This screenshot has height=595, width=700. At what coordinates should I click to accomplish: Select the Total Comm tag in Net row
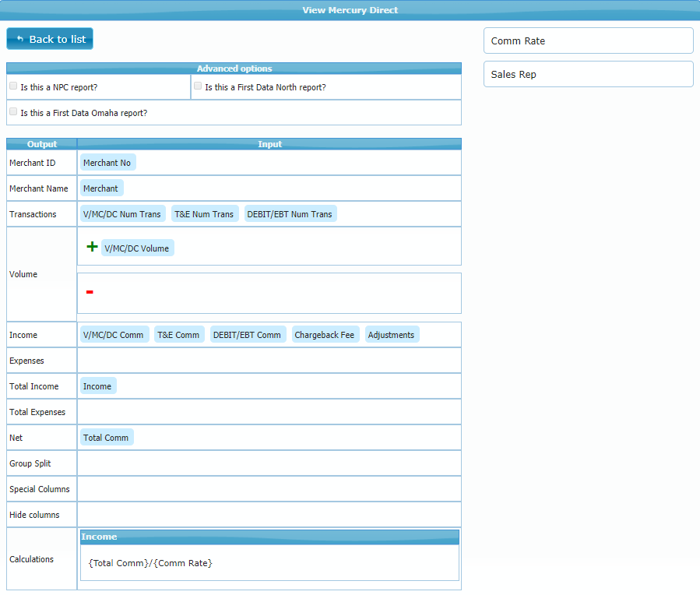click(x=106, y=438)
